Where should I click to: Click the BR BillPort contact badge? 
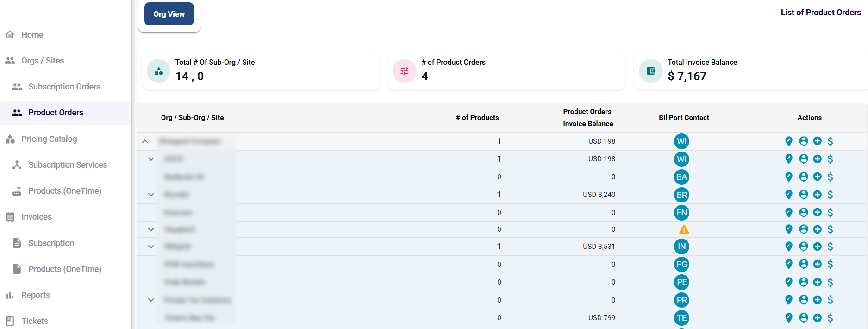pos(681,195)
